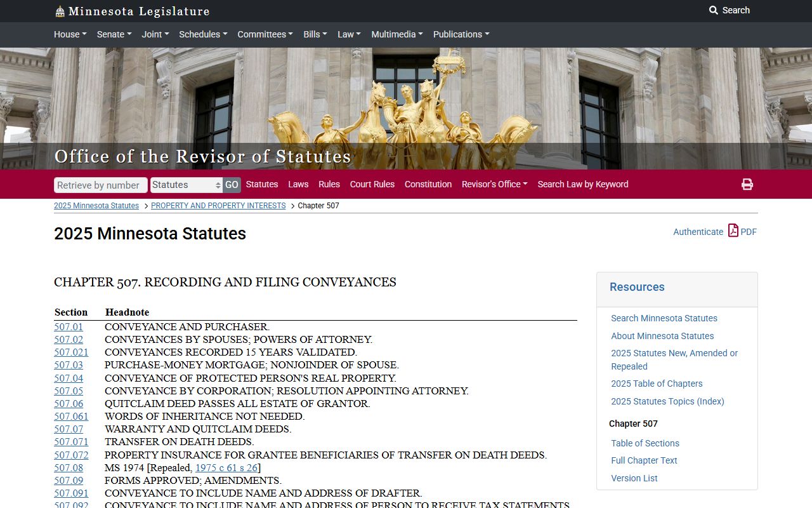Open the 1975 c 61 s 26 link

click(226, 468)
